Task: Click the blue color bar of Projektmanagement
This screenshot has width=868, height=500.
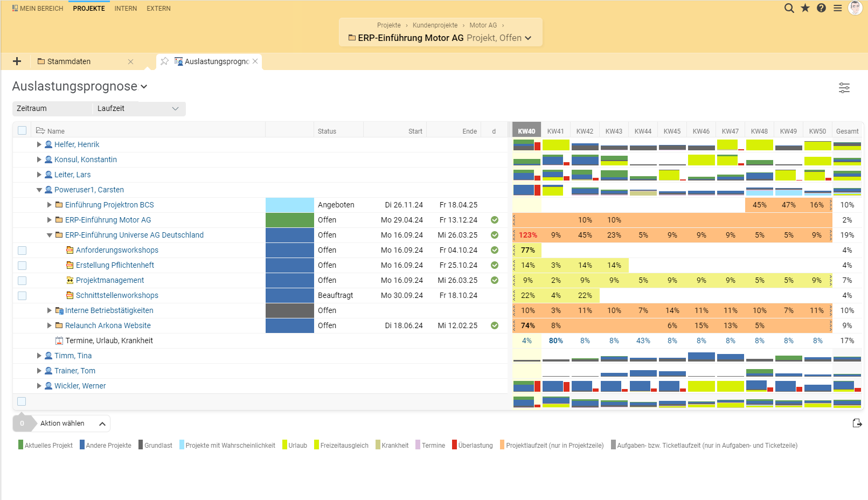Action: [x=289, y=280]
